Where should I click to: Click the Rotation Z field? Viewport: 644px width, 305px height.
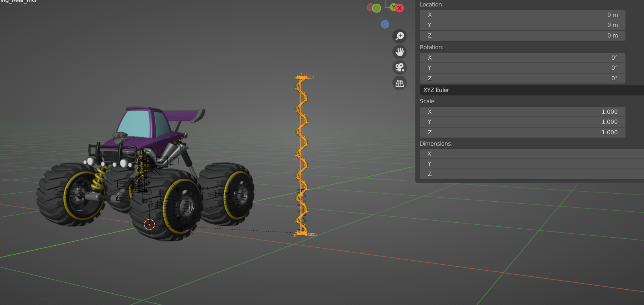(x=522, y=78)
